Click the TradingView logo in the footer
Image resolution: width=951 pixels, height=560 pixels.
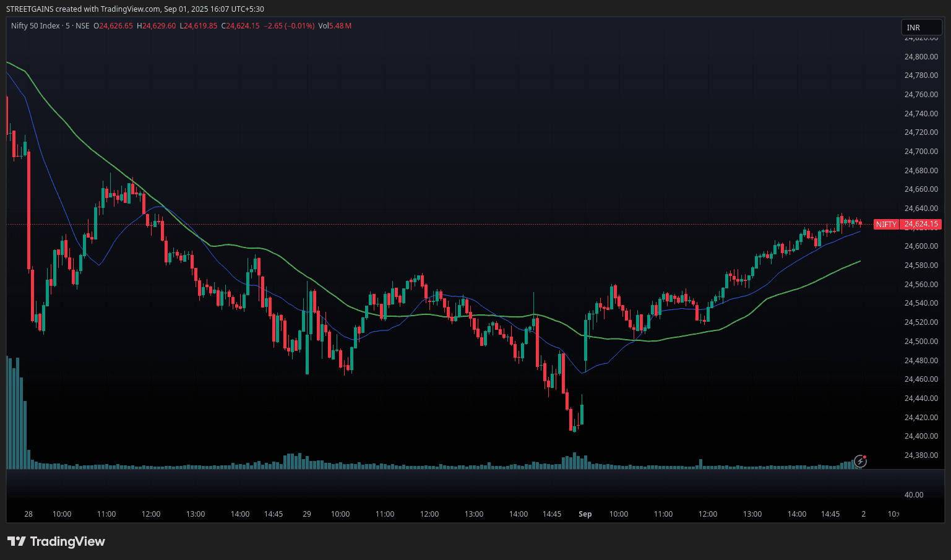56,541
